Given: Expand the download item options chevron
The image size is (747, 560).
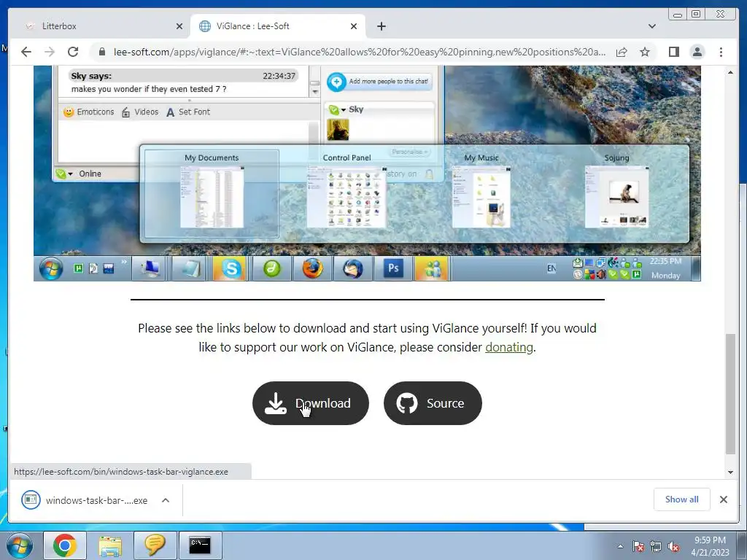Looking at the screenshot, I should [166, 500].
